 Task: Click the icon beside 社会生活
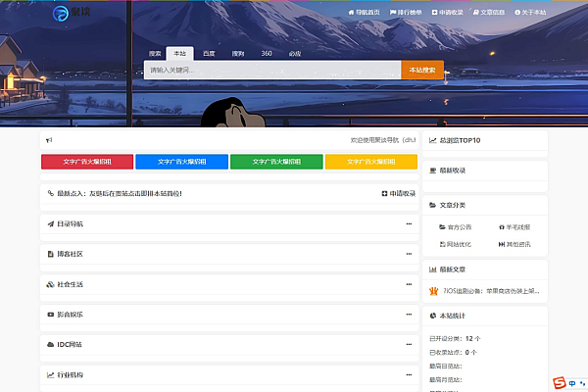(51, 284)
